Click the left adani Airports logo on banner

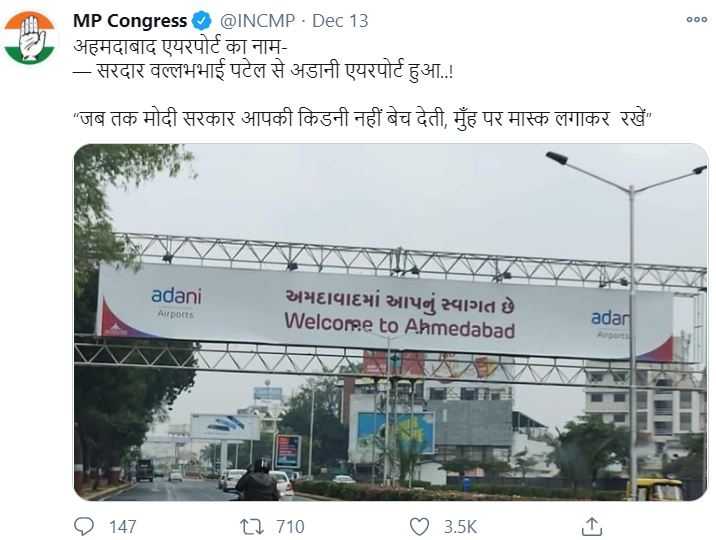176,302
